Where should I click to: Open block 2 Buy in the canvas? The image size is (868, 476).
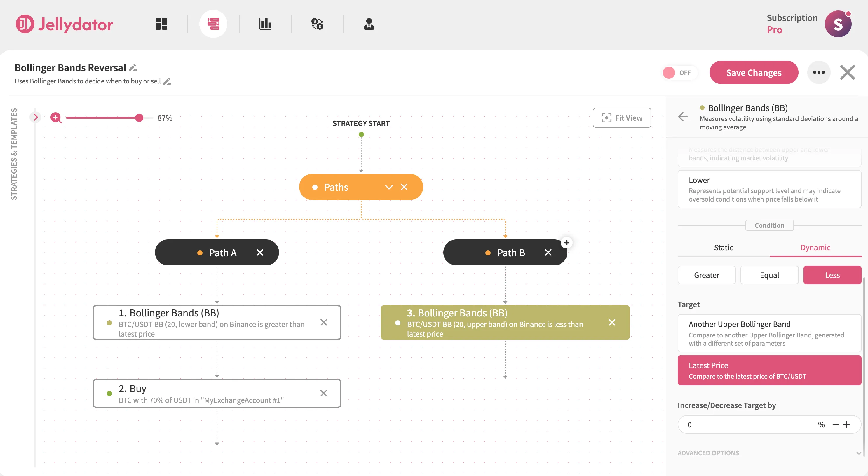217,393
